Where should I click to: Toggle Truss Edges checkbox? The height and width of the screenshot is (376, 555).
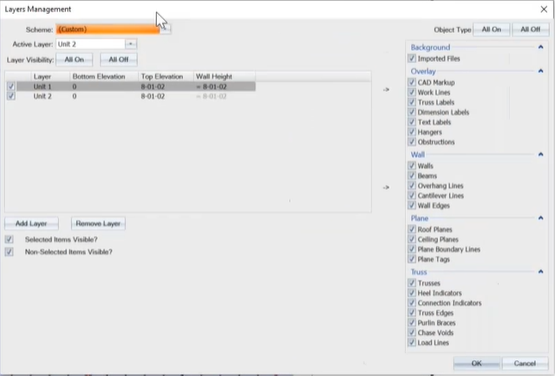pos(412,312)
